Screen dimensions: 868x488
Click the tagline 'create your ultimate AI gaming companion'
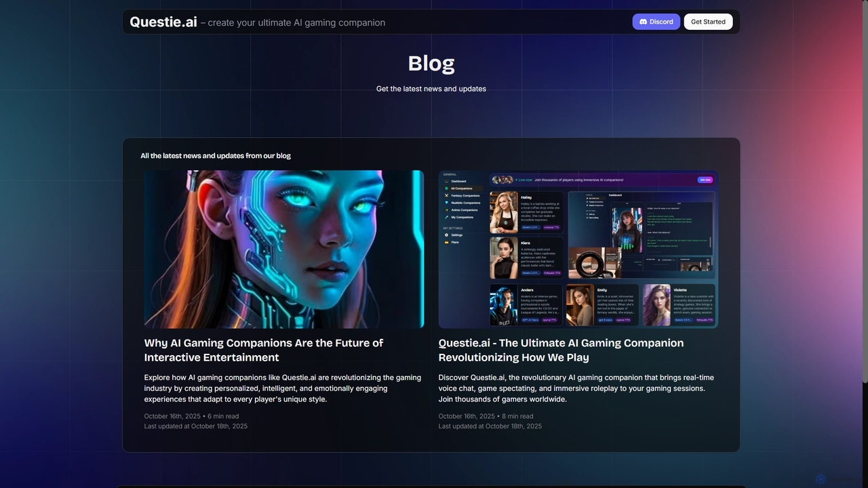296,22
